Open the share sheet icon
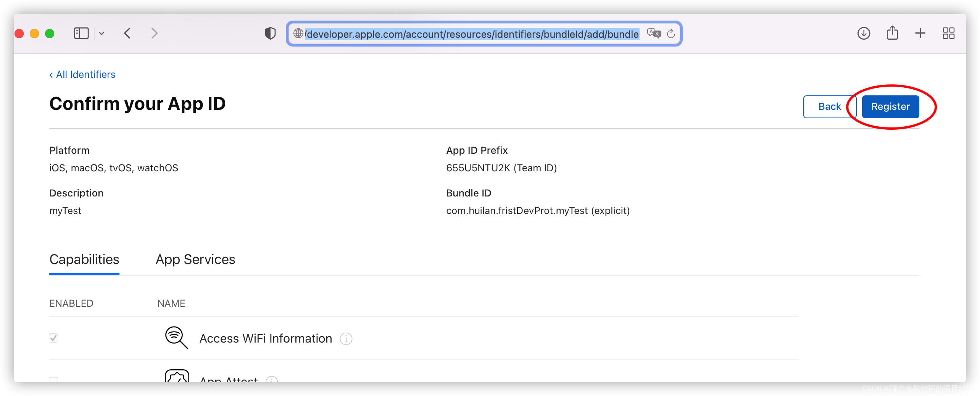 892,33
